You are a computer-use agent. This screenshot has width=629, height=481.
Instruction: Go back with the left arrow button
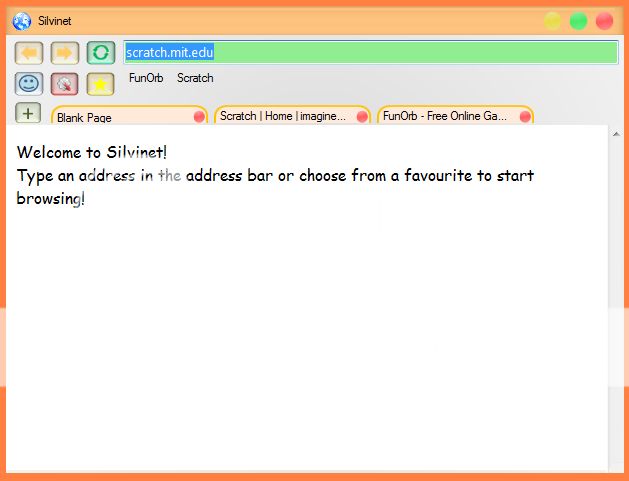[x=29, y=53]
